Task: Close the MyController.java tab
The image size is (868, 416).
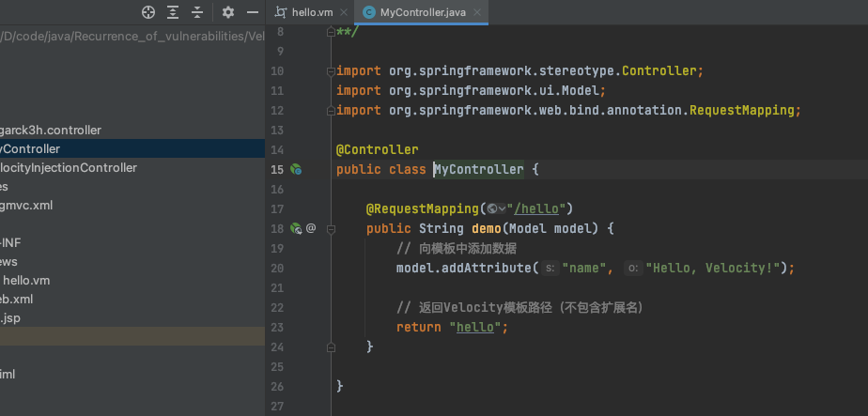Action: 477,12
